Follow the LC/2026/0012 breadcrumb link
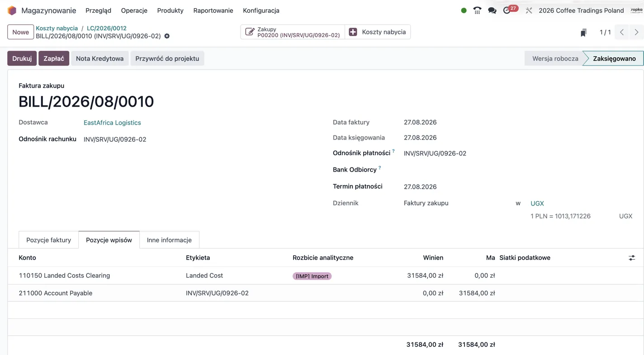 (x=107, y=28)
